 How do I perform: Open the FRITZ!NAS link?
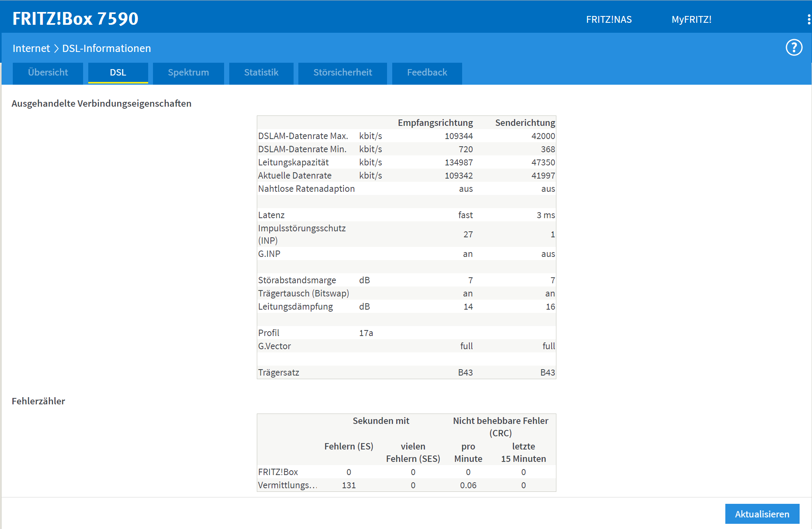pos(609,20)
